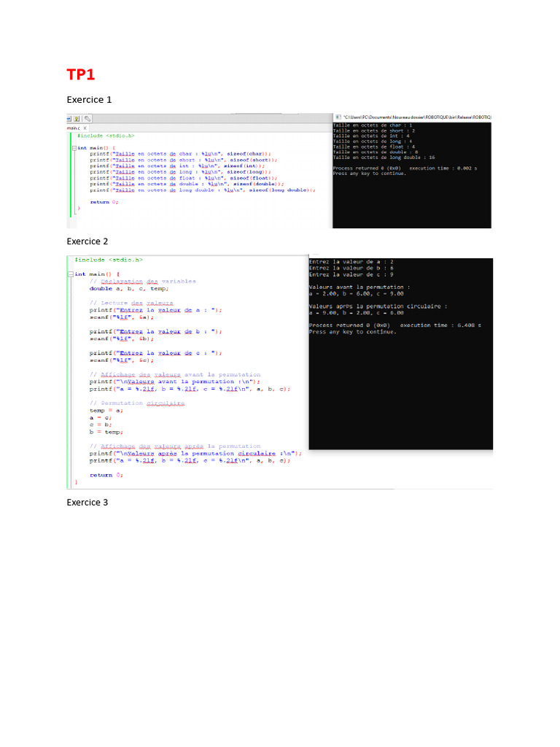Screen dimensions: 560x747
Task: Click the wrench icon in the editor toolbar
Action: click(x=87, y=118)
